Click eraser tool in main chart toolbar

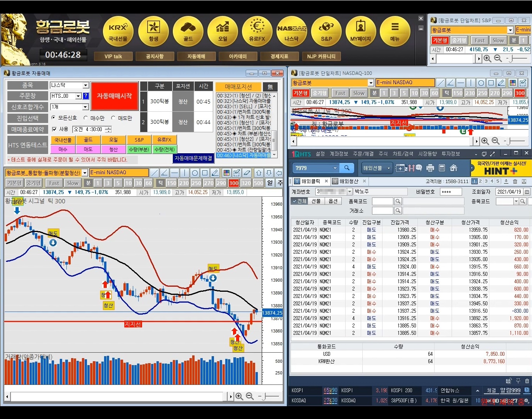click(x=247, y=173)
